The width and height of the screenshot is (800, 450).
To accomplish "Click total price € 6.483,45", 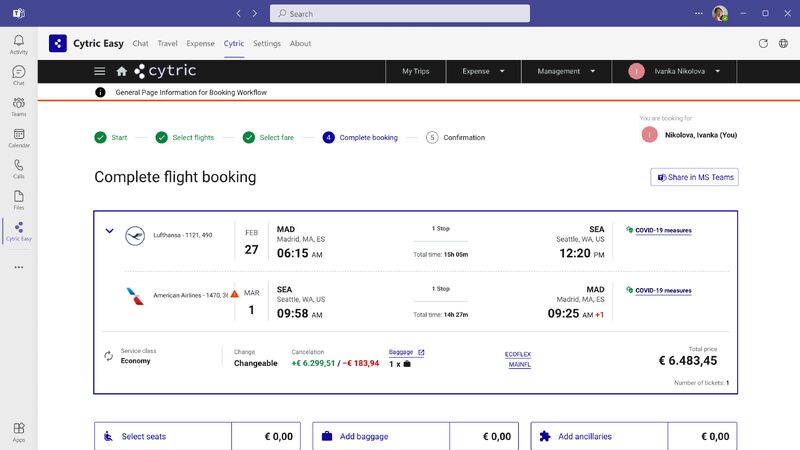I will [688, 361].
